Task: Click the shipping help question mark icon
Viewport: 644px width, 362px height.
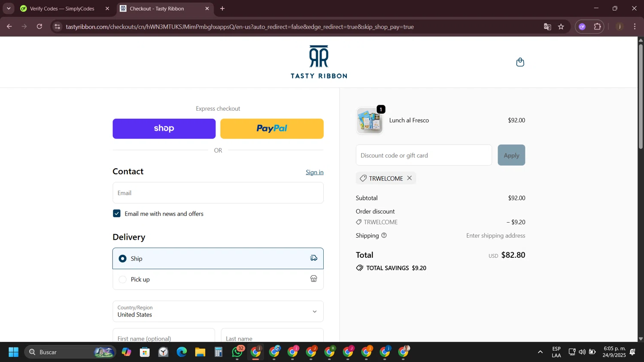Action: (384, 235)
